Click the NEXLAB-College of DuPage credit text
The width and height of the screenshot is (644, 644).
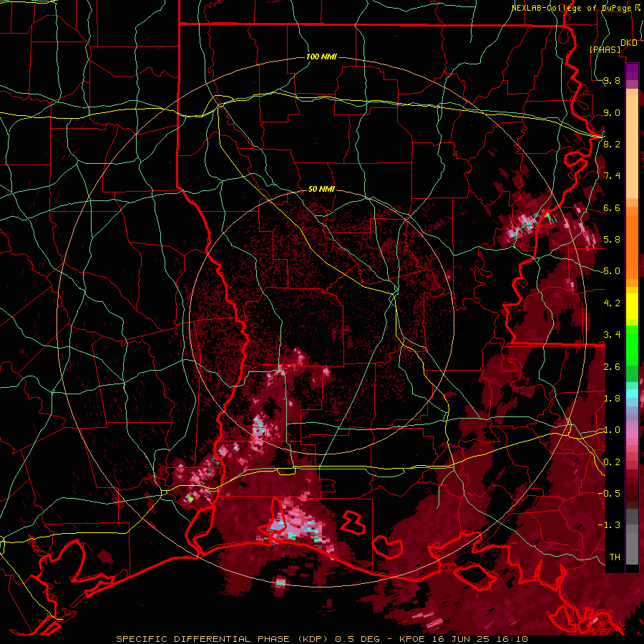pos(572,8)
